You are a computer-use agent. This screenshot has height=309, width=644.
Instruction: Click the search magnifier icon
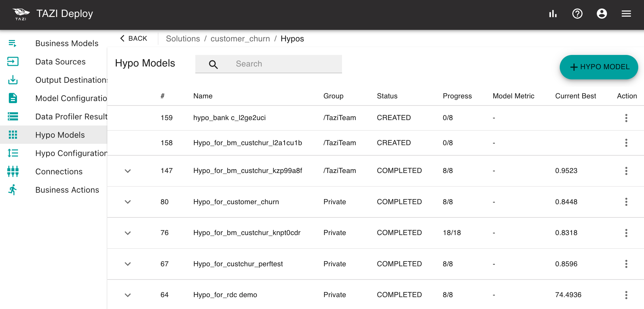(213, 64)
